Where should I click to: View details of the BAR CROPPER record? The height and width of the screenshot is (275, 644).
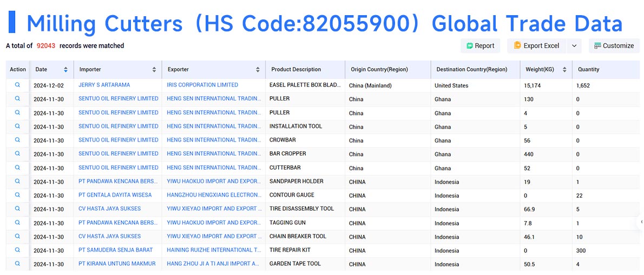click(x=17, y=153)
